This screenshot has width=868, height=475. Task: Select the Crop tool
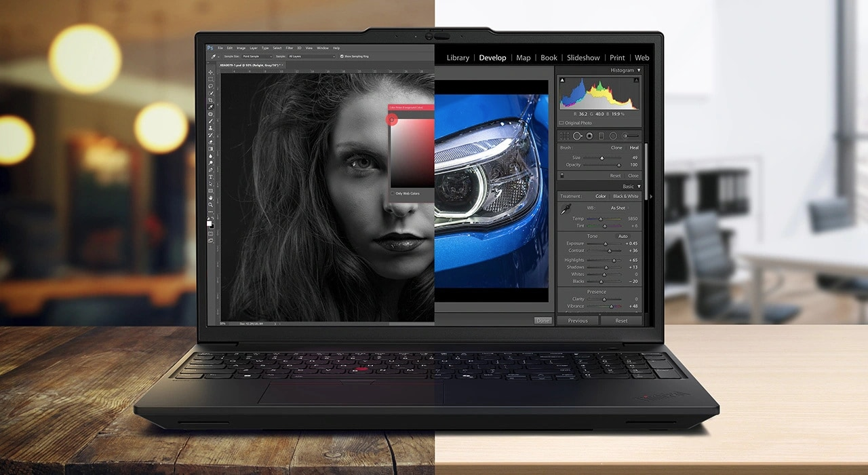coord(211,100)
